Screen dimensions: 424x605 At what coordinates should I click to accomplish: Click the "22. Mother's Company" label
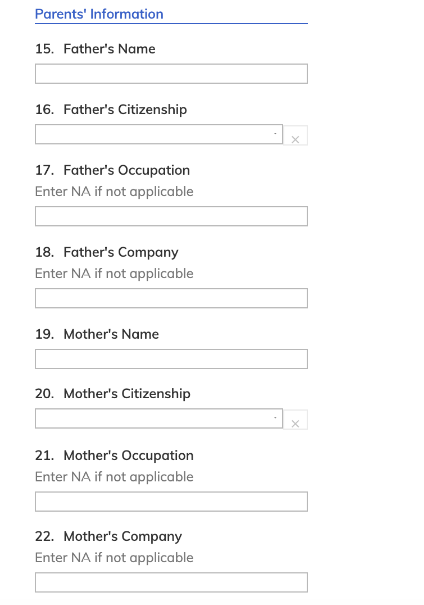(x=108, y=537)
